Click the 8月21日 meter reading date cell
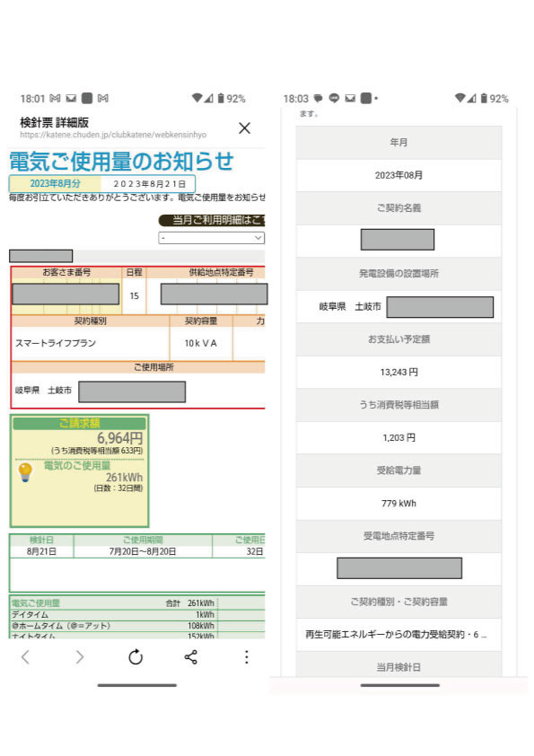Viewport: 534px width, 756px height. pos(41,551)
